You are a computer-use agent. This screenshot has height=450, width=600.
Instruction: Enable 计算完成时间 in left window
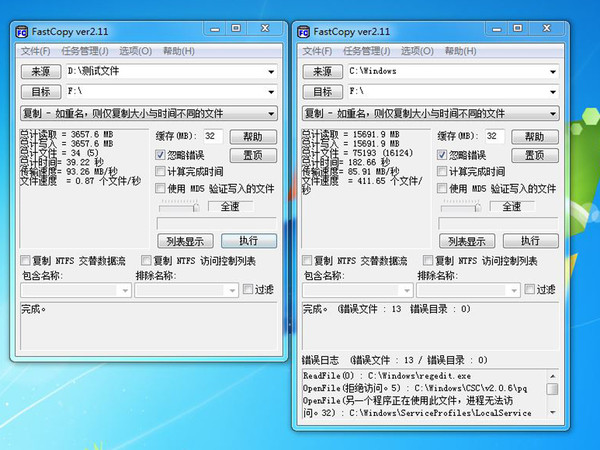(x=160, y=171)
